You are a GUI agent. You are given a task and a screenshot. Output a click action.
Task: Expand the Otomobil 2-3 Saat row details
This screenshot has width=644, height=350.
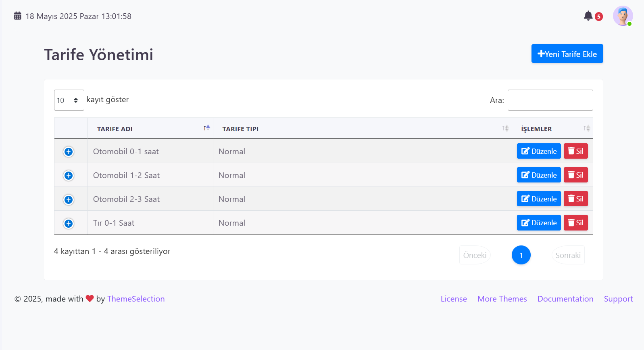[69, 199]
